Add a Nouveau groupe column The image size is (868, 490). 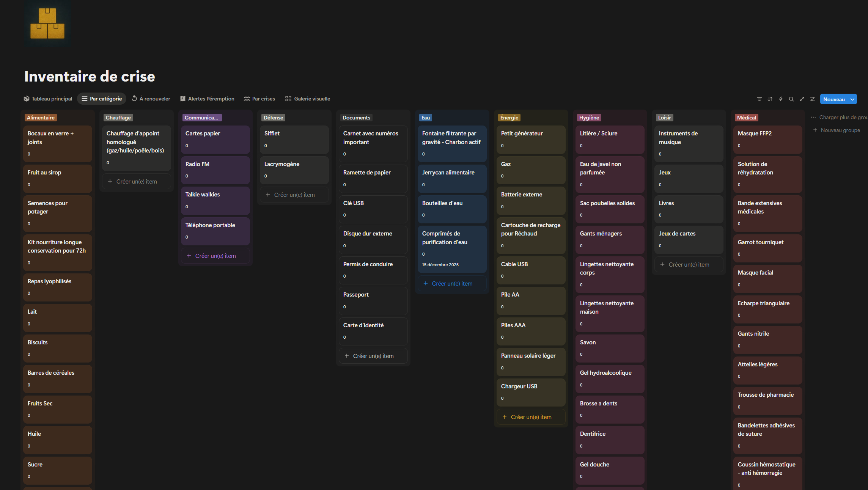pyautogui.click(x=836, y=130)
